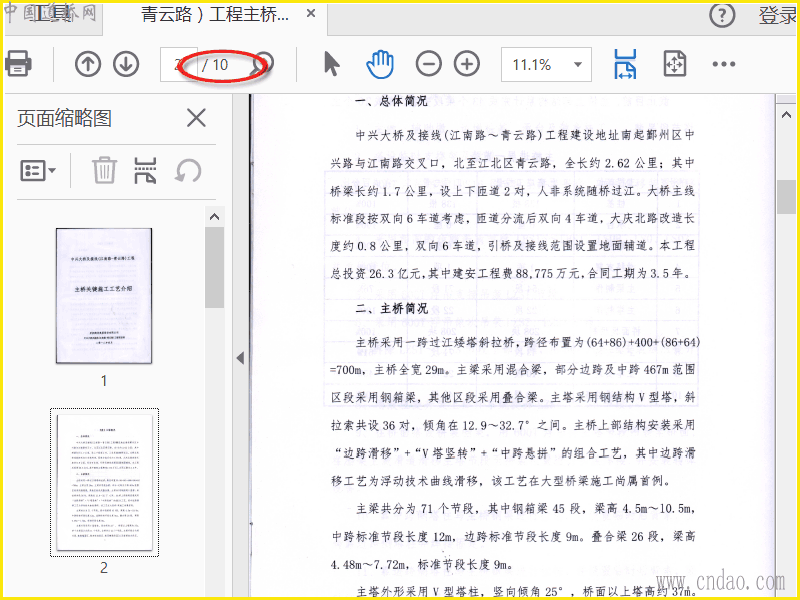
Task: Click the document vertical scrollbar thumb
Action: pyautogui.click(x=786, y=197)
